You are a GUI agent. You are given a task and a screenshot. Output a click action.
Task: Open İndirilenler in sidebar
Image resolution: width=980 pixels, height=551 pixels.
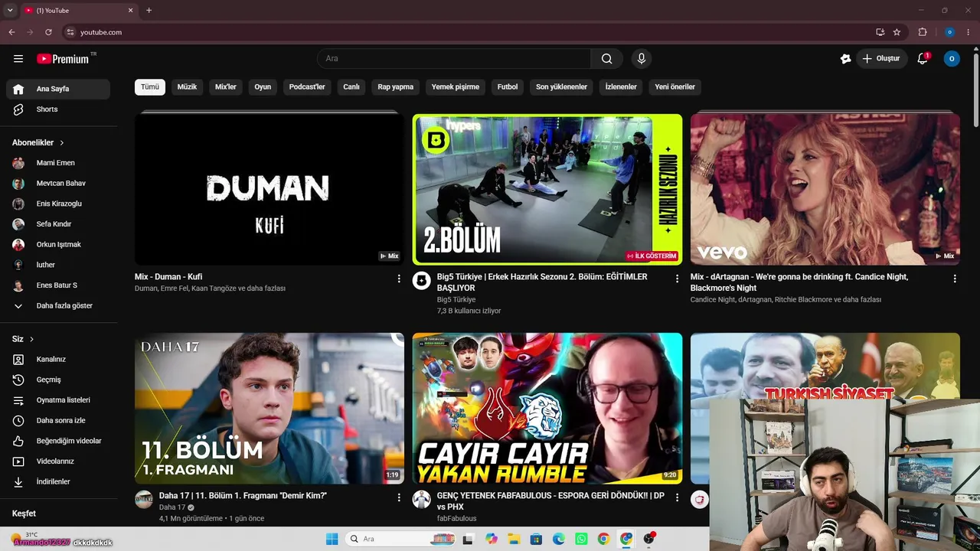click(58, 481)
